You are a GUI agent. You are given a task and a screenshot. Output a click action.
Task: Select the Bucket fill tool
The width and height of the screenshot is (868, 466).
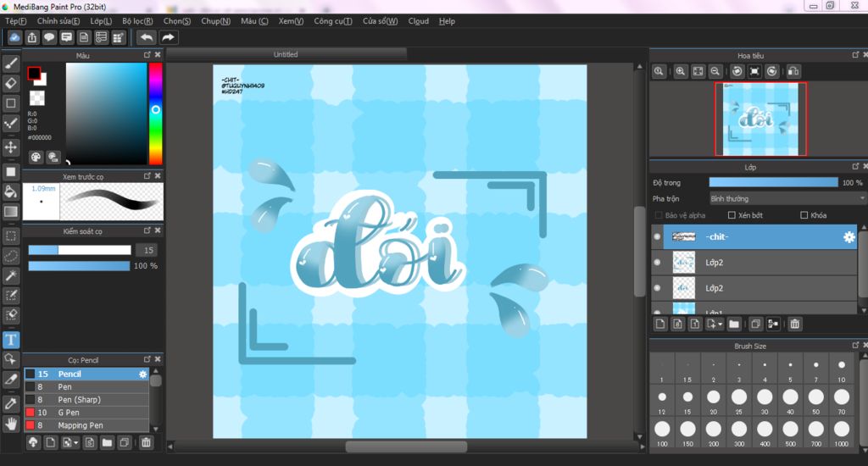11,191
